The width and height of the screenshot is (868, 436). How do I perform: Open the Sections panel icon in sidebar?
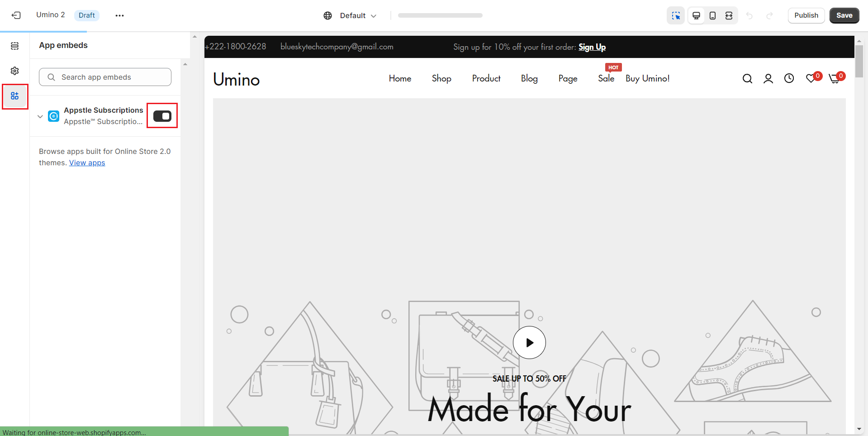coord(15,46)
